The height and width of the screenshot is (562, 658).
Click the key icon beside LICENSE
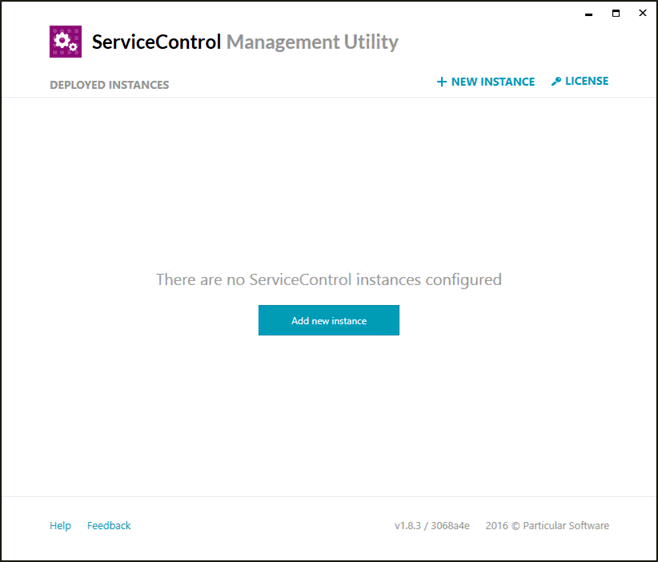pyautogui.click(x=556, y=81)
